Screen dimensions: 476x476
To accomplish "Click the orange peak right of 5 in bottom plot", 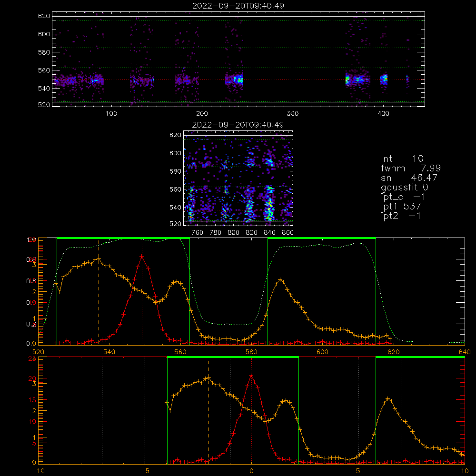I will 388,398.
